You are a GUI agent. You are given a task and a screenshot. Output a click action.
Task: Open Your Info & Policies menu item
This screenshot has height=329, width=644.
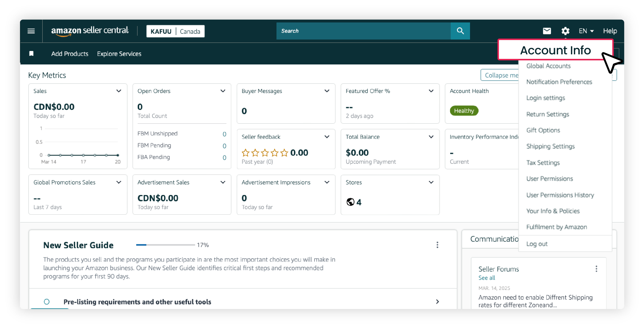(x=553, y=211)
